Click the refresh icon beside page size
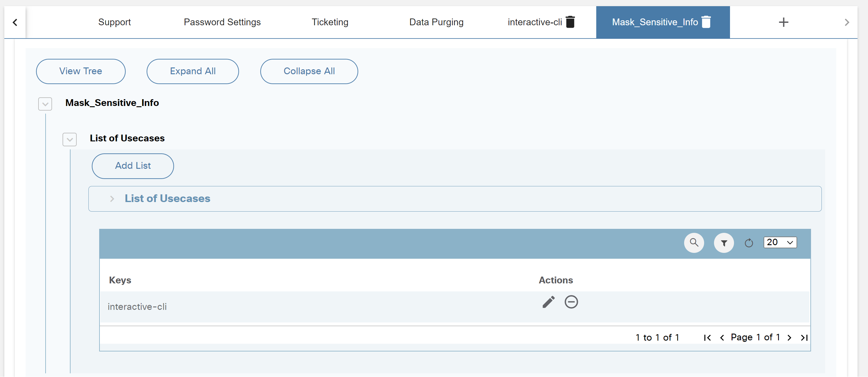This screenshot has width=868, height=377. (x=748, y=243)
